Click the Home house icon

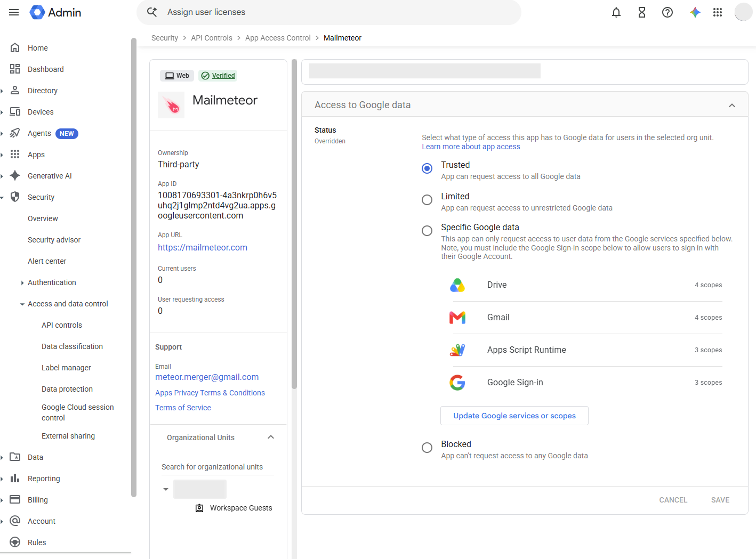(x=15, y=48)
